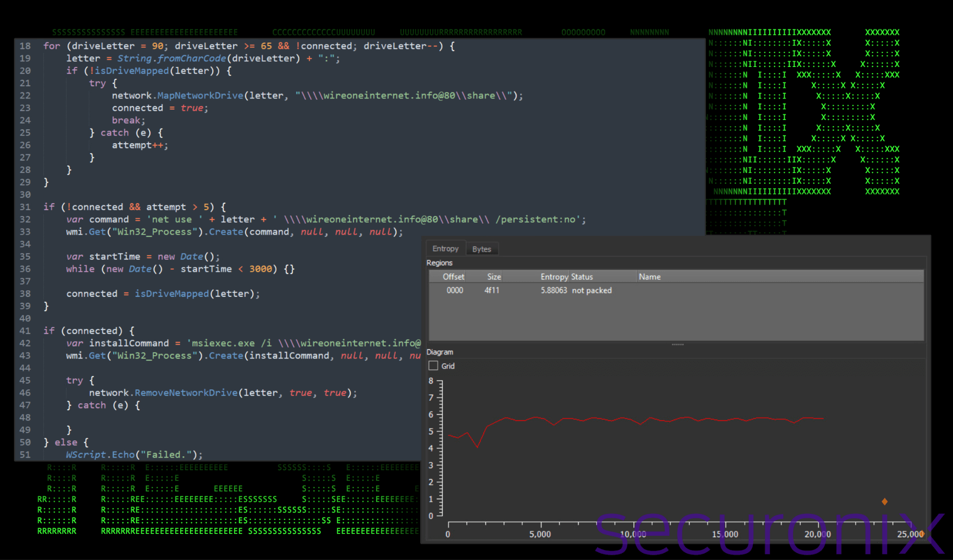Click the Name column header
Image resolution: width=953 pixels, height=560 pixels.
click(650, 277)
